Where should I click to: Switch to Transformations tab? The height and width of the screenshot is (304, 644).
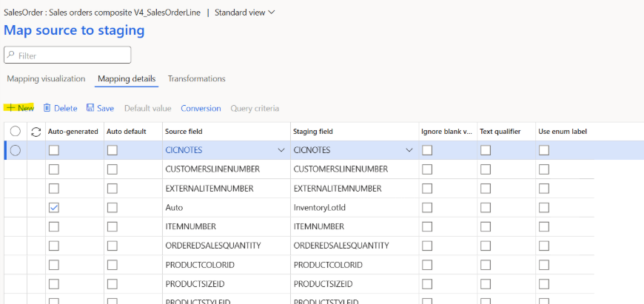click(197, 78)
